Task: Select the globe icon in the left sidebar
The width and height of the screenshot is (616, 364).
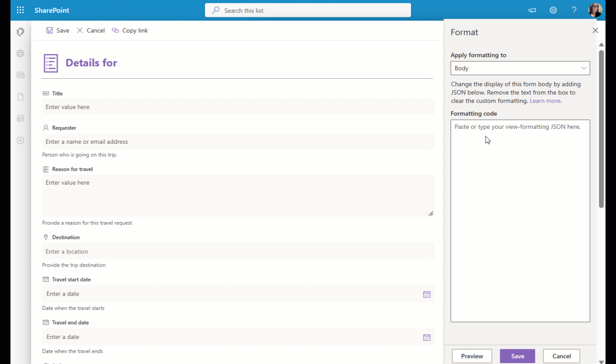Action: click(20, 53)
